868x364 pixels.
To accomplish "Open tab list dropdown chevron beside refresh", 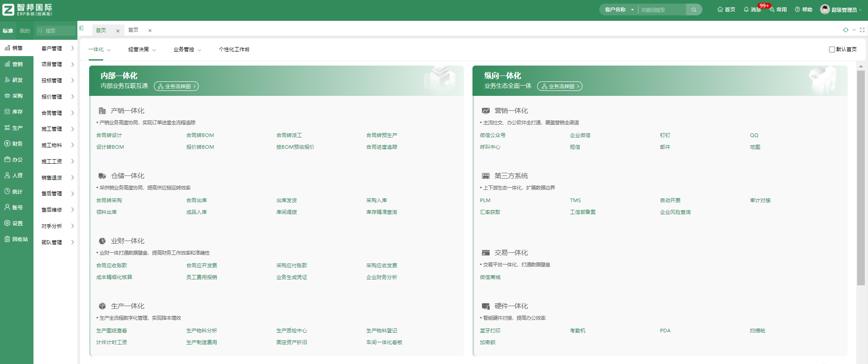I will click(x=854, y=30).
